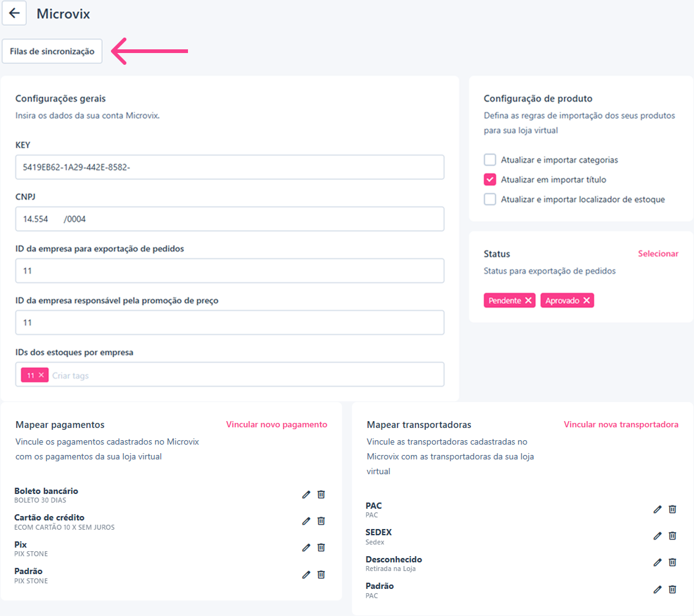Screen dimensions: 694x616
Task: Remove the Pendente status tag
Action: tap(528, 301)
